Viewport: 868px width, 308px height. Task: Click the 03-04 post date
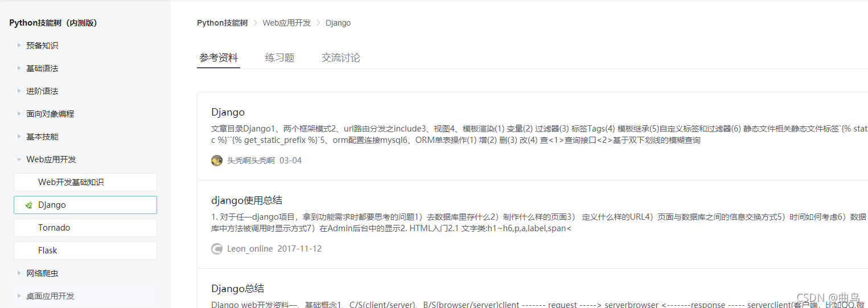click(291, 161)
